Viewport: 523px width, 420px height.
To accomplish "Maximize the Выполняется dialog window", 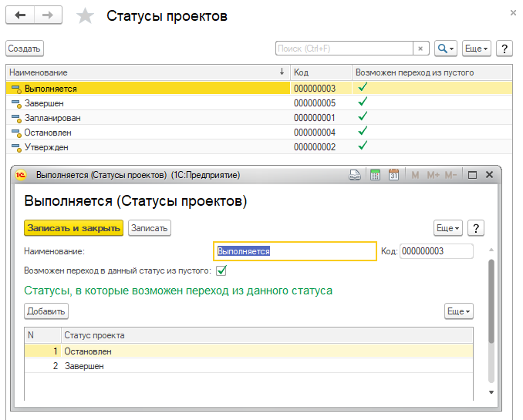I will (x=472, y=175).
